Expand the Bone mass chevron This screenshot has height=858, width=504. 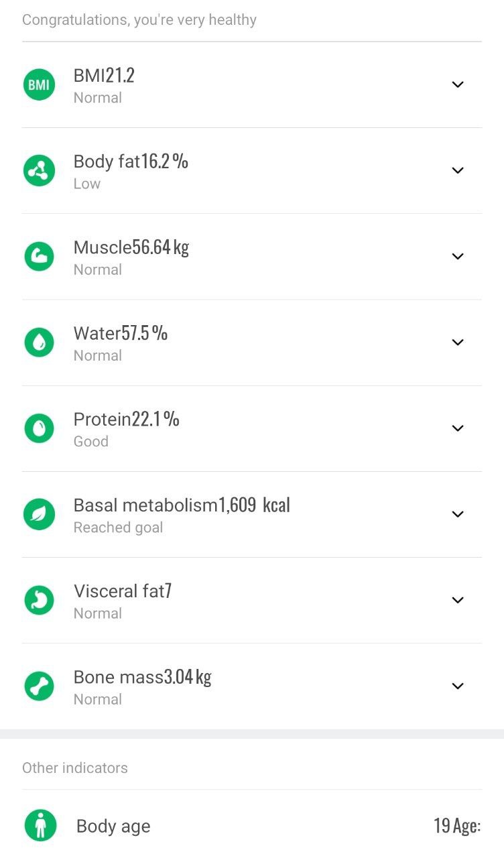click(x=458, y=686)
